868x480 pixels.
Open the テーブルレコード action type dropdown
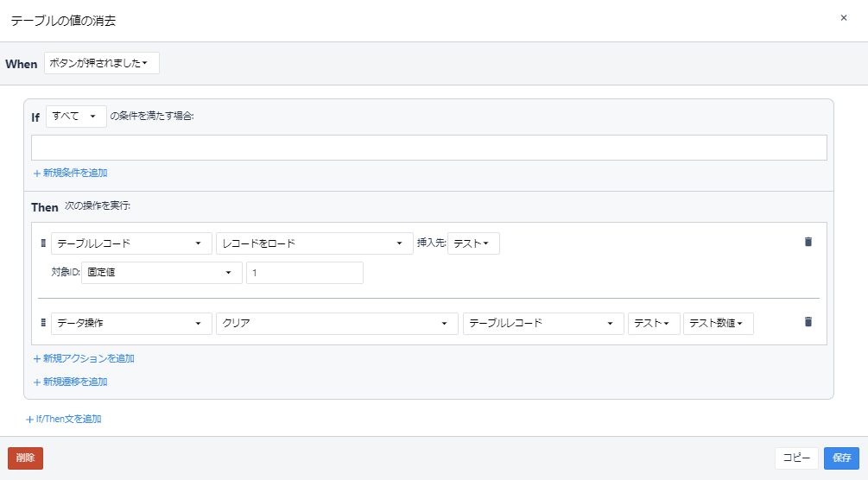[x=132, y=243]
